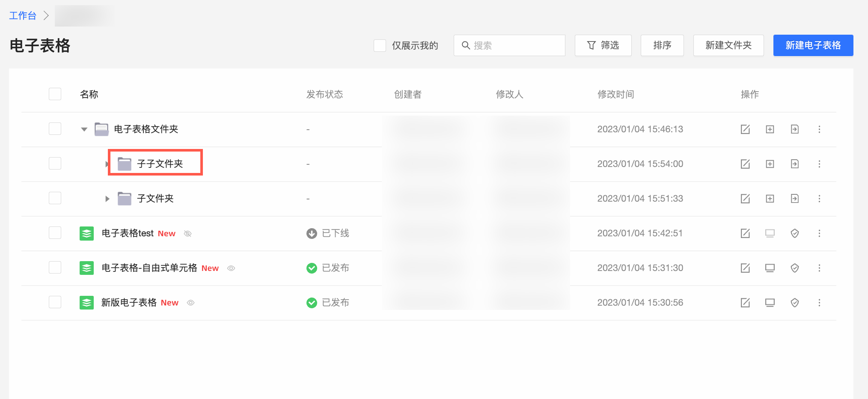Viewport: 868px width, 399px height.
Task: Edit the 子子文件夹 folder row
Action: (745, 164)
